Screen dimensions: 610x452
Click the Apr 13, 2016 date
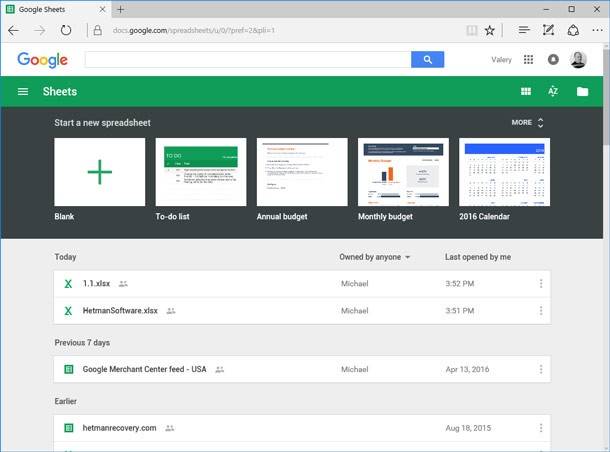467,369
